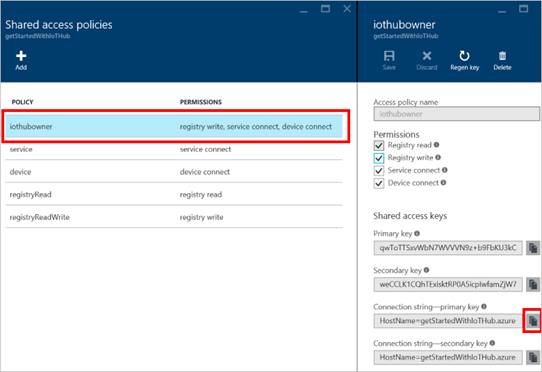Image resolution: width=542 pixels, height=372 pixels.
Task: Open the service policy row
Action: pos(174,149)
